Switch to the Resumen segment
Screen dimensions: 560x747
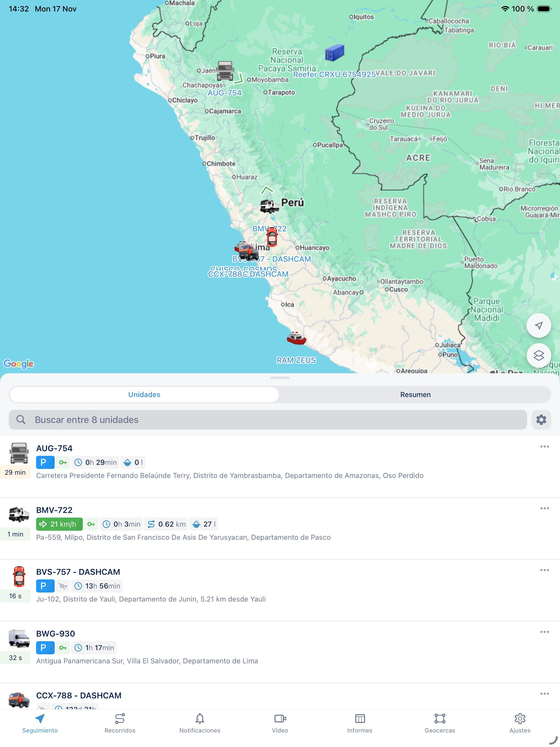click(415, 395)
